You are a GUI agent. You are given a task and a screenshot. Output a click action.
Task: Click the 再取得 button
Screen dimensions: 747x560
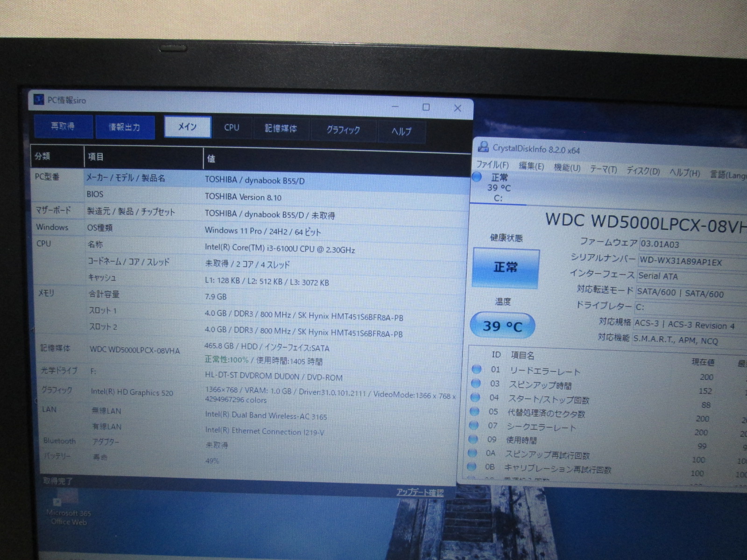(63, 126)
